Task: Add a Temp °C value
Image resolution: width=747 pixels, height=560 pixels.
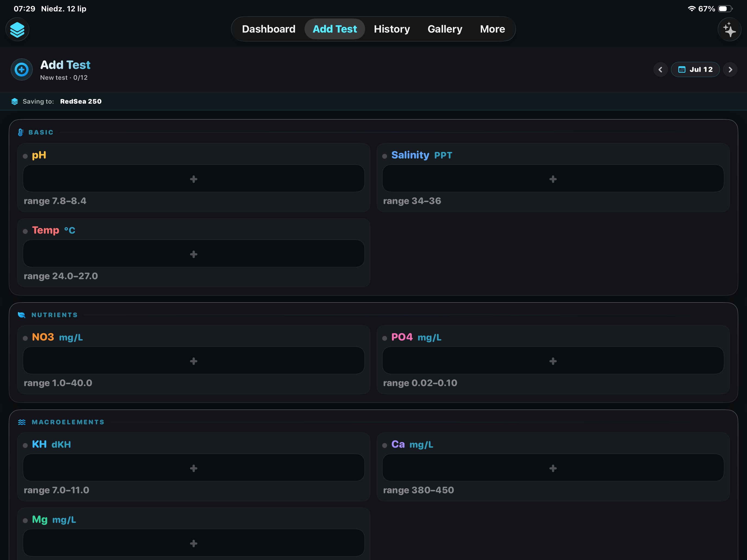Action: pyautogui.click(x=194, y=254)
